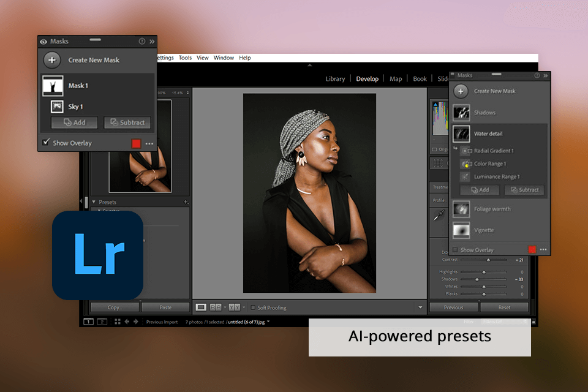Open the Tools menu

pyautogui.click(x=185, y=58)
